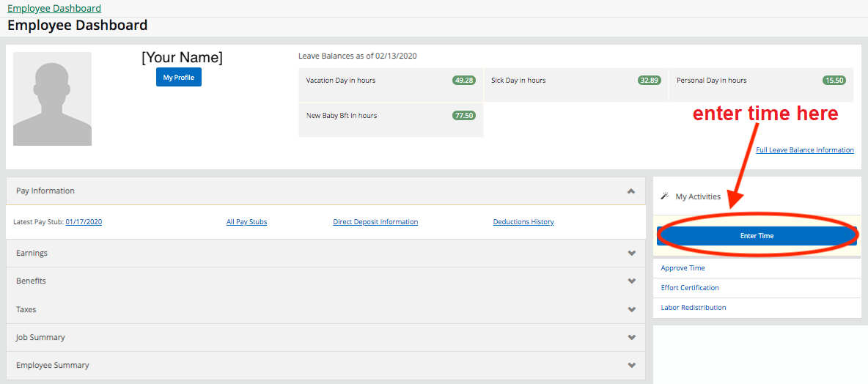Viewport: 868px width, 384px height.
Task: Expand the Job Summary section
Action: 630,338
